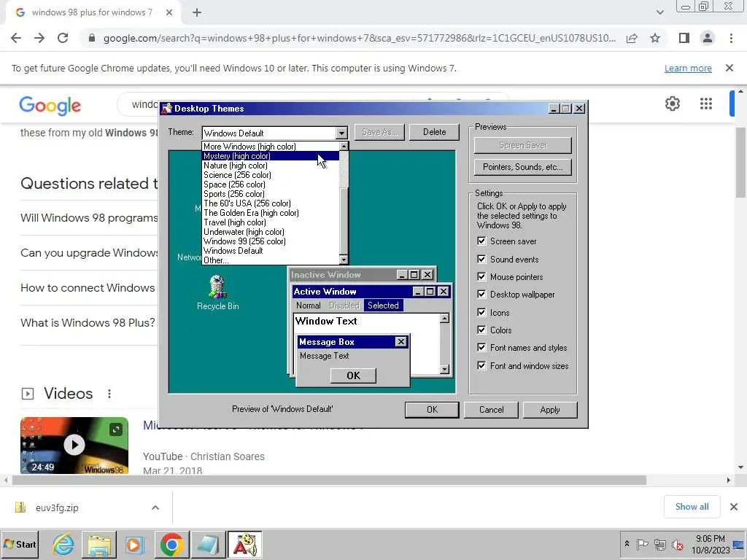Open Pointers, Sounds, etc. preview
747x560 pixels.
coord(522,167)
